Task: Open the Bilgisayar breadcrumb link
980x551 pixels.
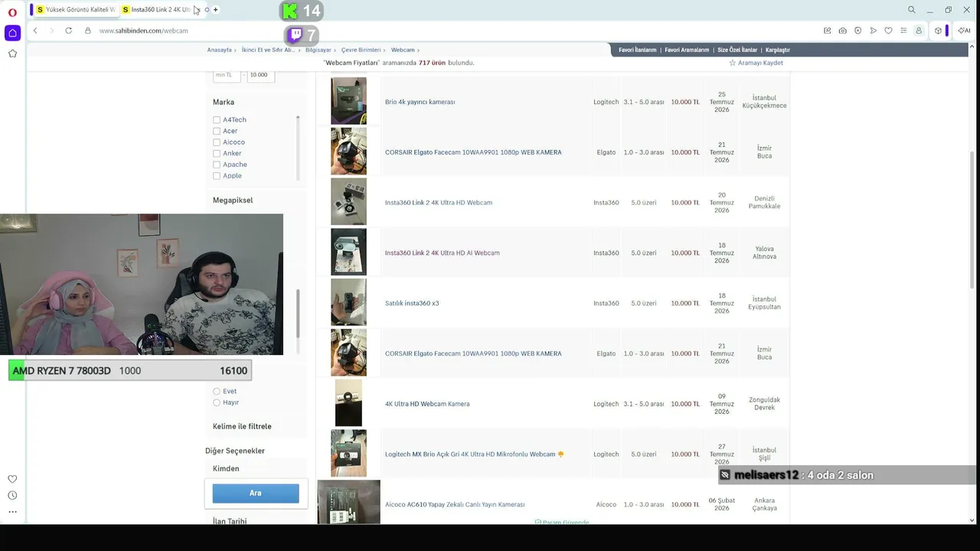Action: point(318,50)
